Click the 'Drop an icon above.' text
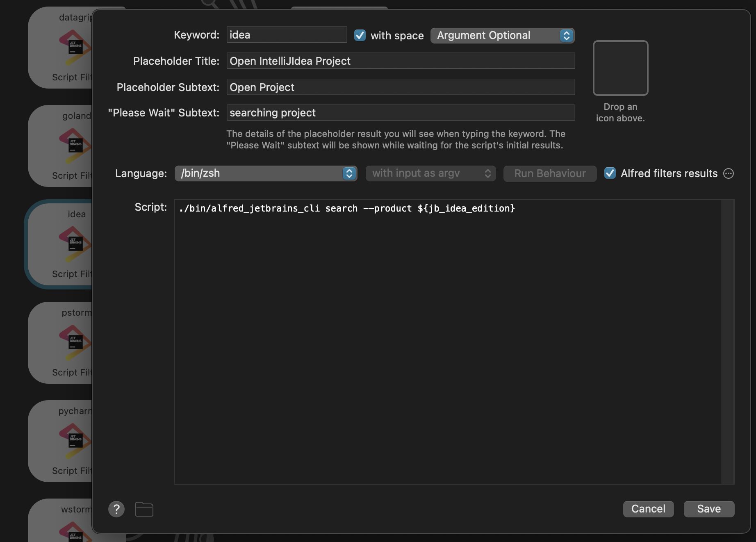Image resolution: width=756 pixels, height=542 pixels. pos(620,112)
